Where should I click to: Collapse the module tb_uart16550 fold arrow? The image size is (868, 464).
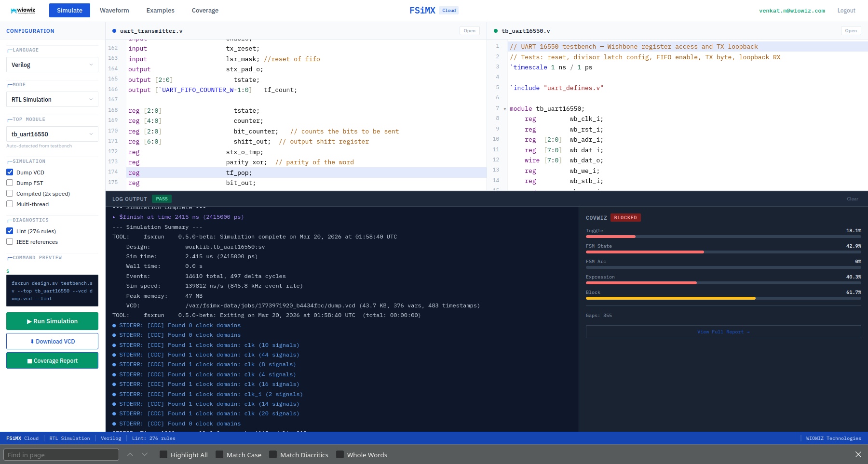point(505,109)
